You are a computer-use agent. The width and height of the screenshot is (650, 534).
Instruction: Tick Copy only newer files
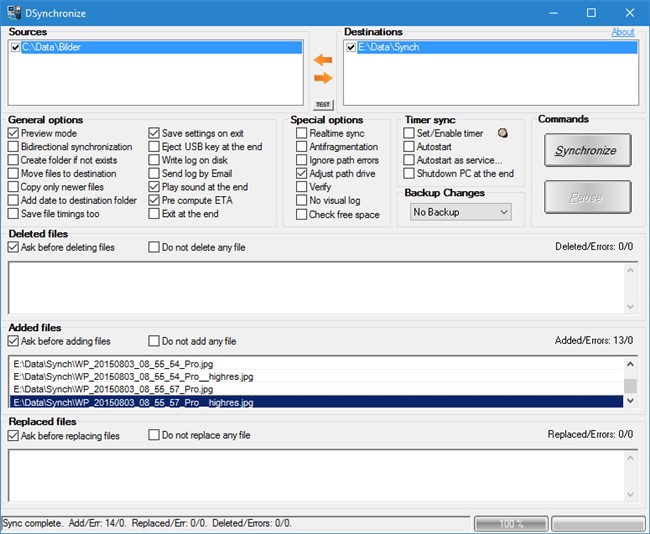13,187
